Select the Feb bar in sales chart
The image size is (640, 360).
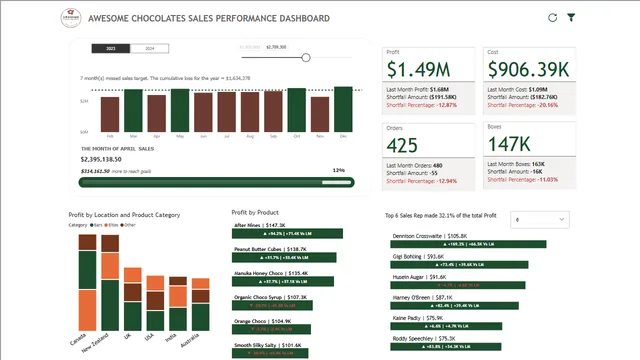(x=110, y=114)
